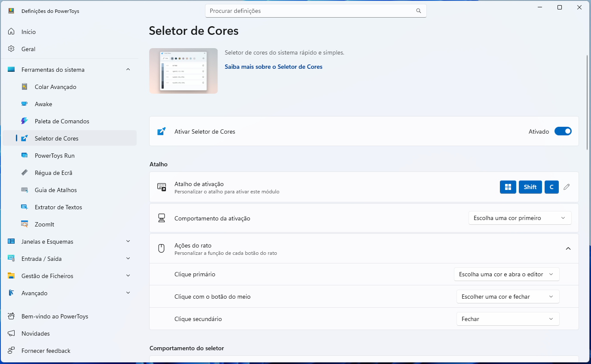Edit activation shortcut with pencil icon

tap(567, 187)
